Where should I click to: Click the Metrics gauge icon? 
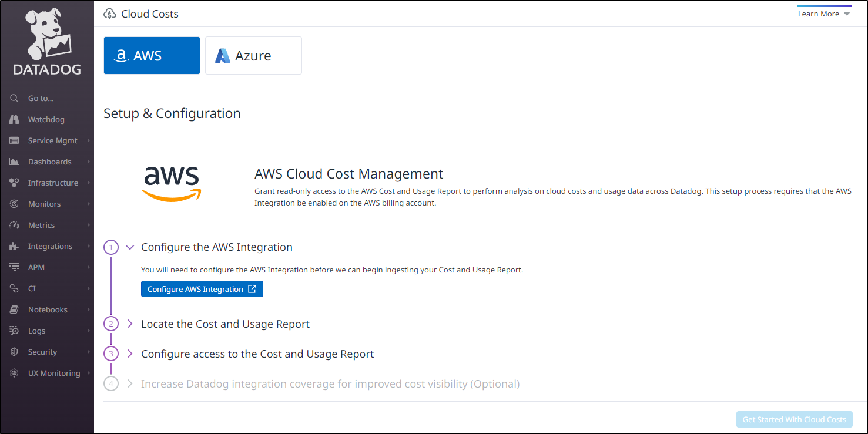pos(15,225)
